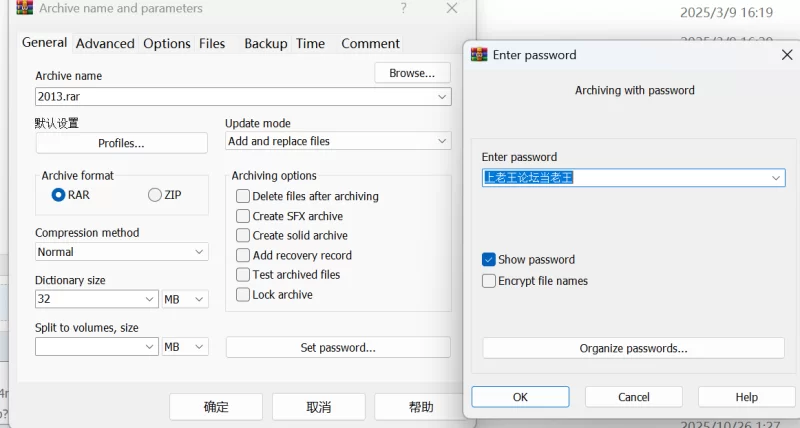Enable Create SFX archive option

243,216
